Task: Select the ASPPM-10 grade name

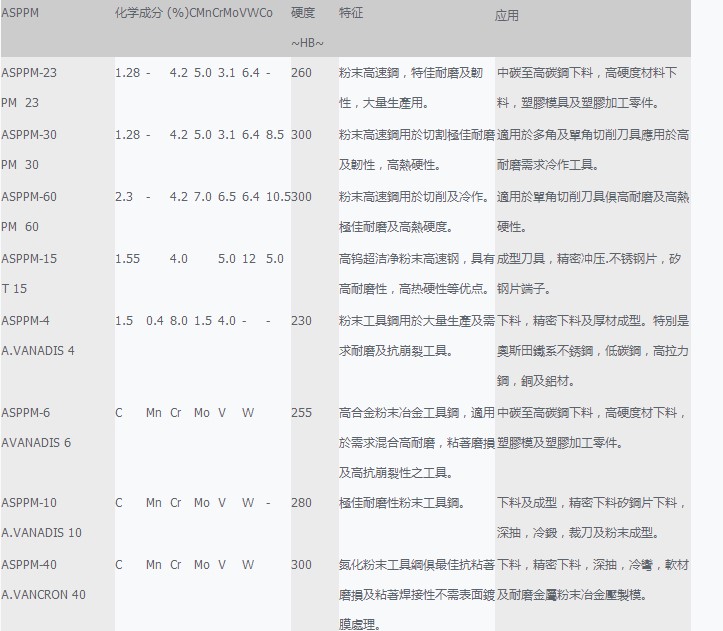Action: 29,503
